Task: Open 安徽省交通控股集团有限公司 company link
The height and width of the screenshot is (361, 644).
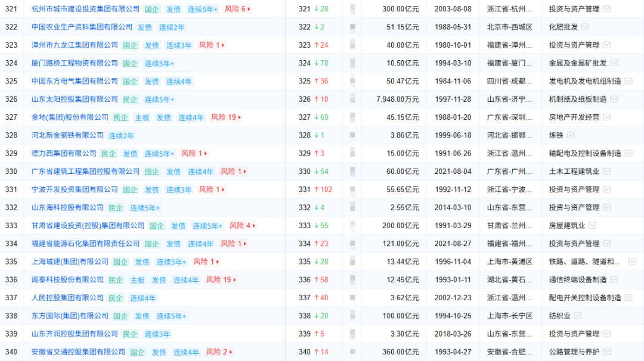Action: (78, 352)
